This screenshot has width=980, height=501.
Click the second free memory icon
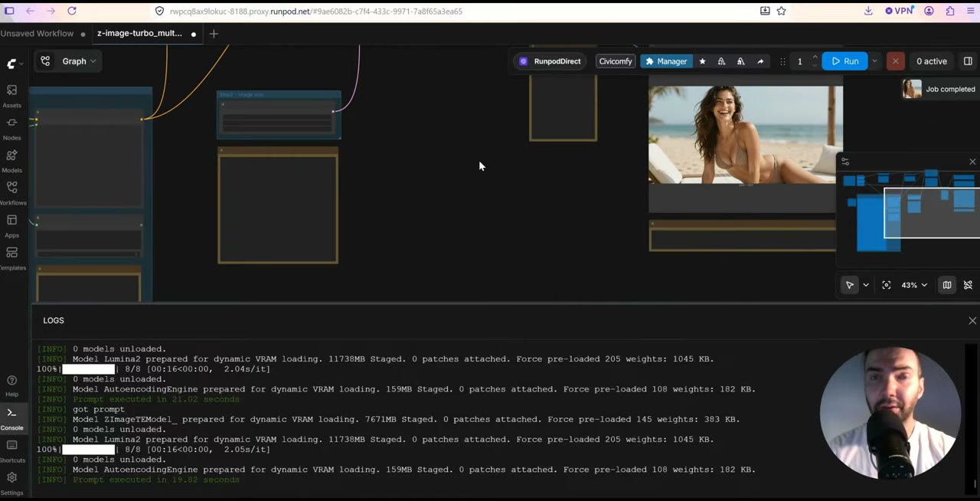coord(740,61)
